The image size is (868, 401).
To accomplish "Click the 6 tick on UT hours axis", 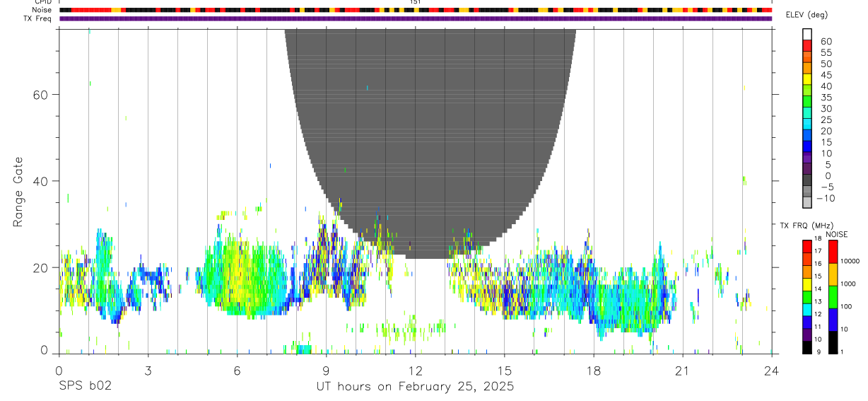I will (237, 370).
